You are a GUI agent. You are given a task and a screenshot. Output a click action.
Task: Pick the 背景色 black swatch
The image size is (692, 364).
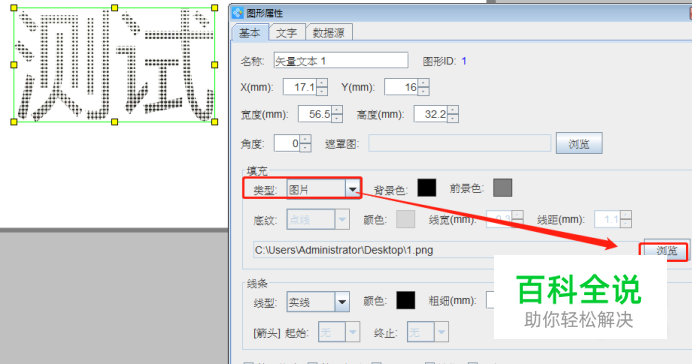[x=427, y=188]
